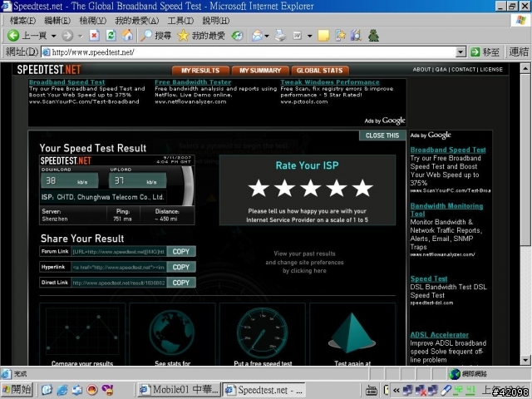This screenshot has width=532, height=399.
Task: Switch to Mobile01 taskbar window
Action: [180, 390]
